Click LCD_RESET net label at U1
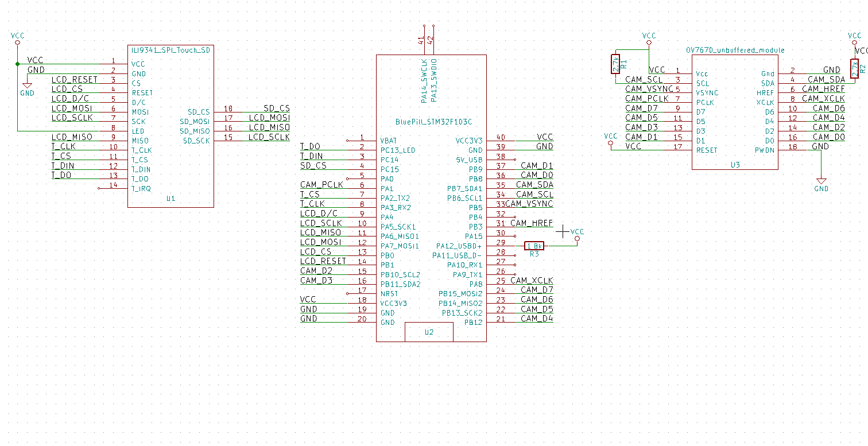Image resolution: width=868 pixels, height=446 pixels. (x=75, y=80)
